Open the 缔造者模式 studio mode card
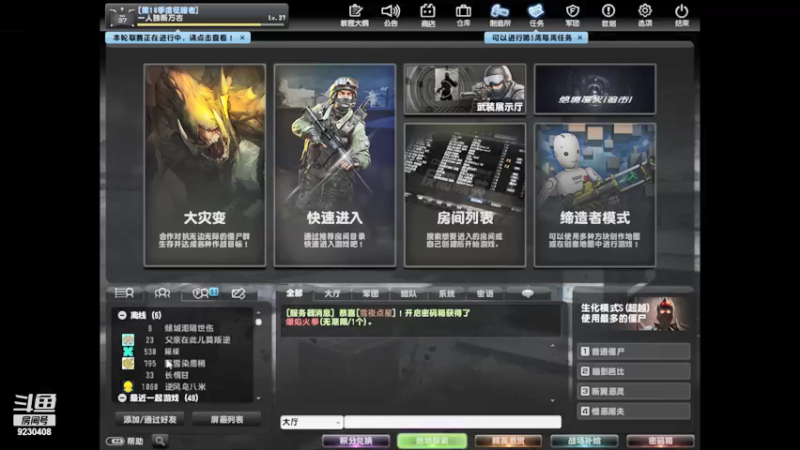800x450 pixels. pos(595,195)
